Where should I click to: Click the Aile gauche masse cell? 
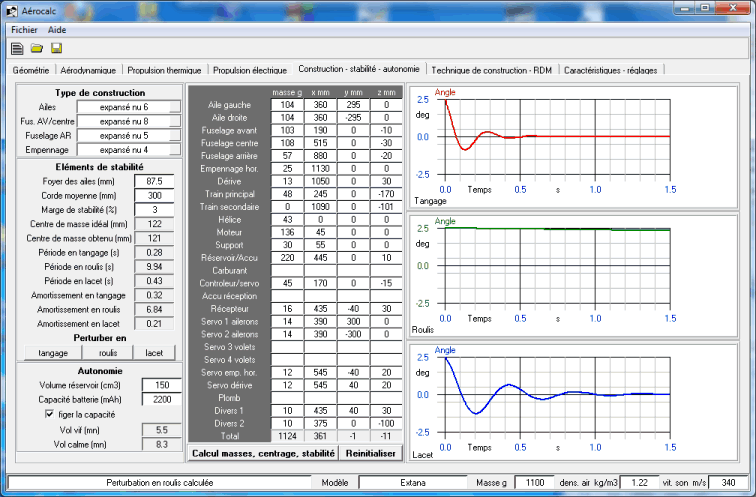pos(287,105)
